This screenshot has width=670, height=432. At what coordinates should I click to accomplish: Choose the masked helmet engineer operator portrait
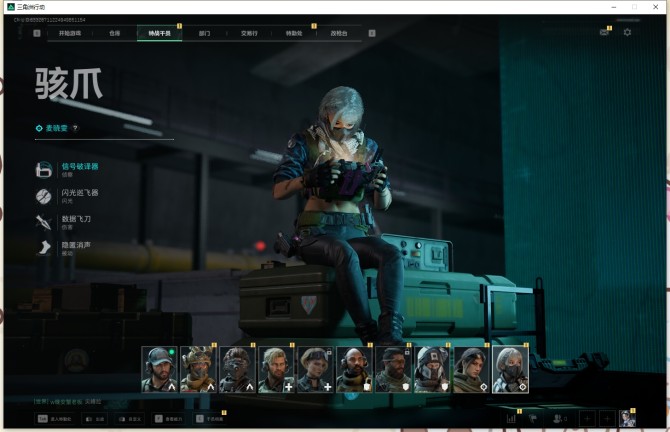click(432, 370)
